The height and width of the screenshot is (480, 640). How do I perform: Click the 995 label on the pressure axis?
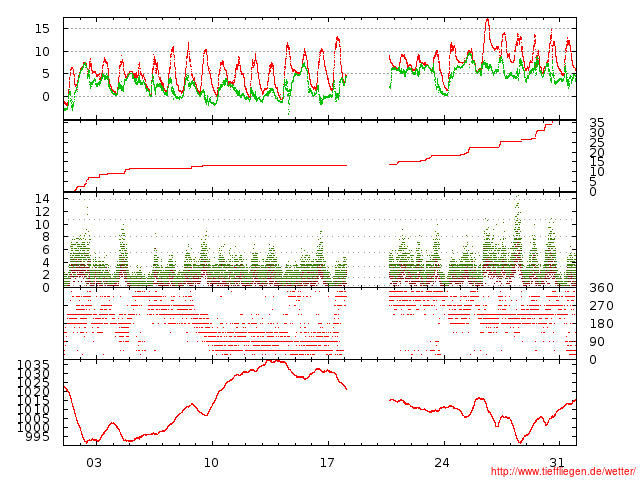pos(38,437)
